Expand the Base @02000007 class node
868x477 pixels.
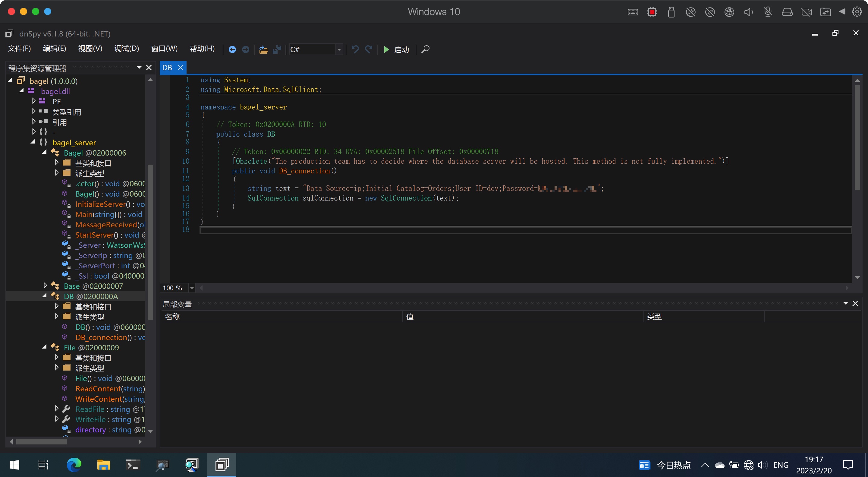pyautogui.click(x=45, y=286)
